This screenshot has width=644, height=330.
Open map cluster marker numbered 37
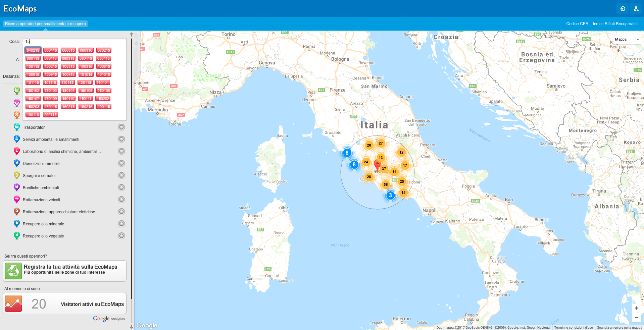[384, 169]
